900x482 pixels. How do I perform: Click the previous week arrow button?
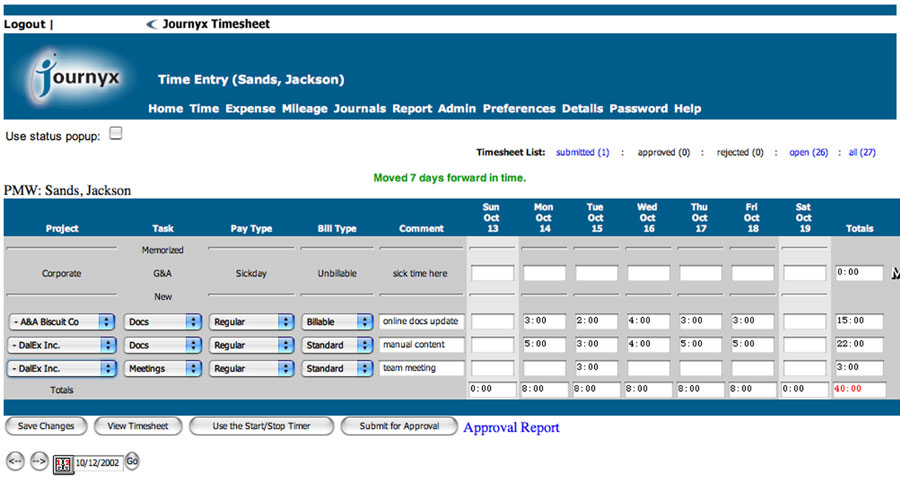tap(15, 461)
